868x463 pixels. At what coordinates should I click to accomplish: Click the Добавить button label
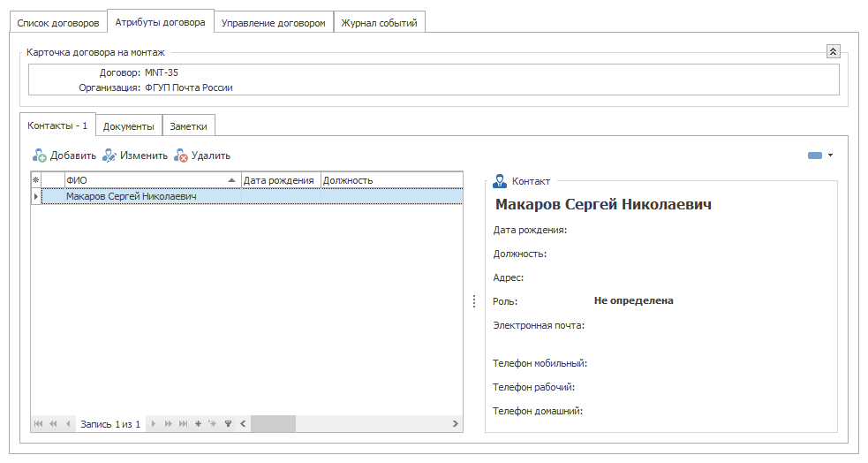coord(73,156)
